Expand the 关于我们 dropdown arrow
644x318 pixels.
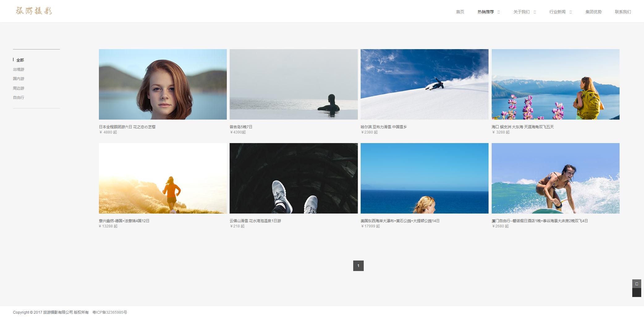(535, 12)
